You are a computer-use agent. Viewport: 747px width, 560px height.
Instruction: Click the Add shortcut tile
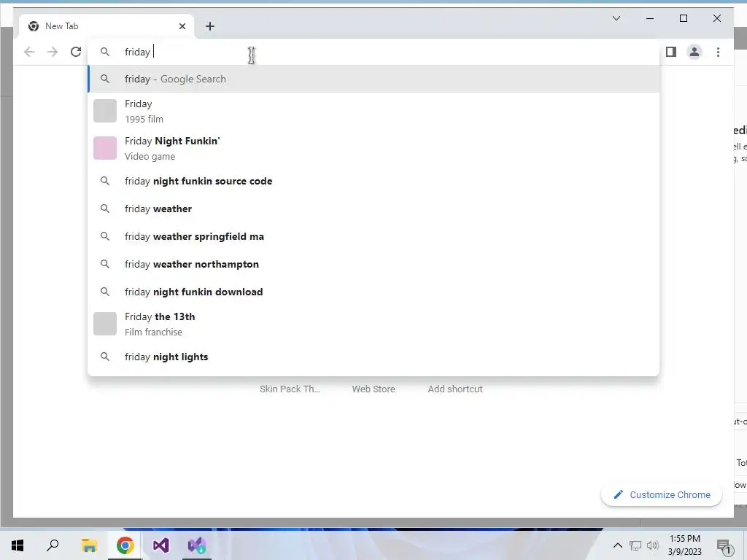point(455,389)
